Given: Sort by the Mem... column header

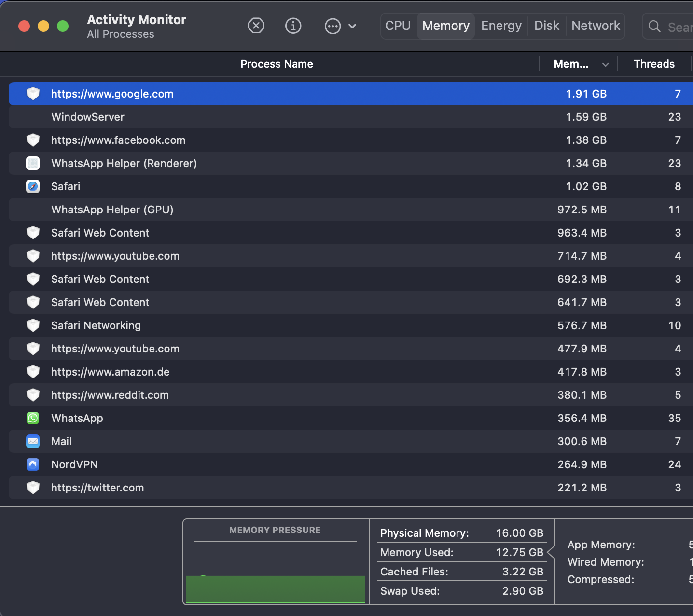Looking at the screenshot, I should click(x=571, y=64).
